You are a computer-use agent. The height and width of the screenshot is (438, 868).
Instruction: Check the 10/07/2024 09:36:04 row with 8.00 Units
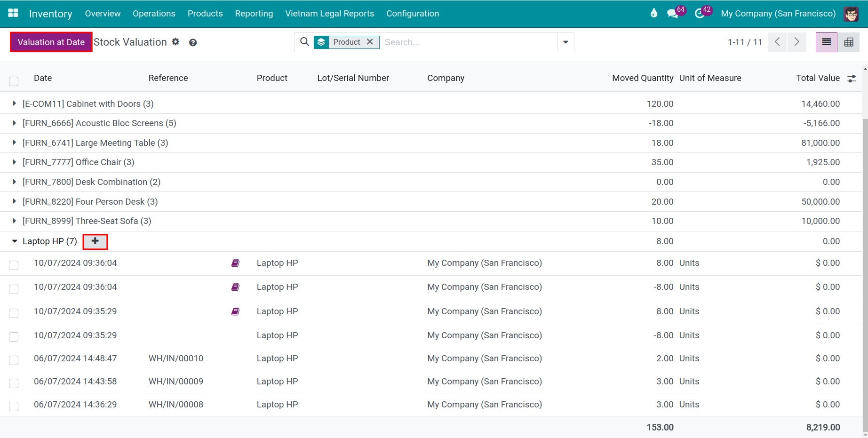[14, 265]
